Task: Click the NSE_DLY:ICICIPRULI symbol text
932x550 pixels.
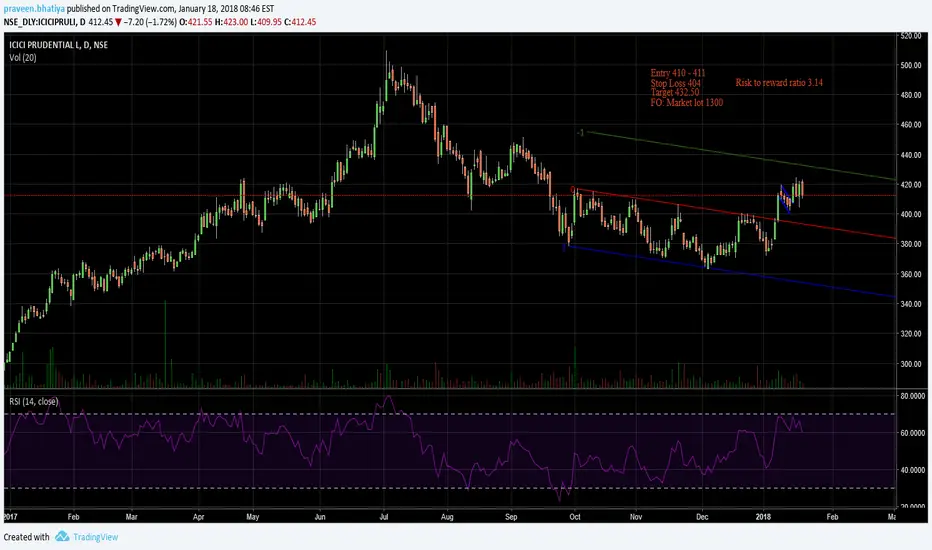Action: (x=41, y=22)
